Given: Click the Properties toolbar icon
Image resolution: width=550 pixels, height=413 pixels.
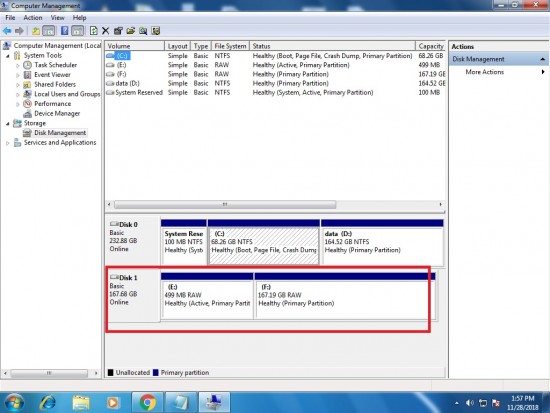Looking at the screenshot, I should [118, 31].
